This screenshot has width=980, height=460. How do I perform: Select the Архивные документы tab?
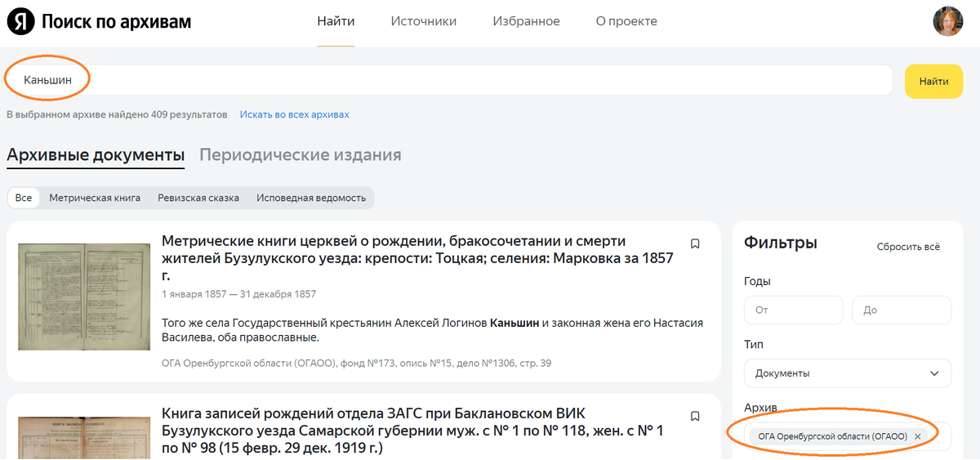pyautogui.click(x=96, y=154)
